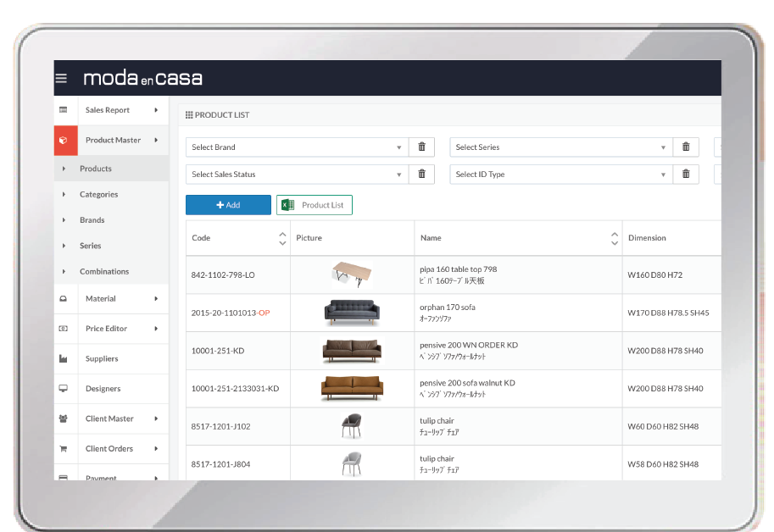
Task: Click the pipa 160 table thumbnail
Action: [x=352, y=274]
